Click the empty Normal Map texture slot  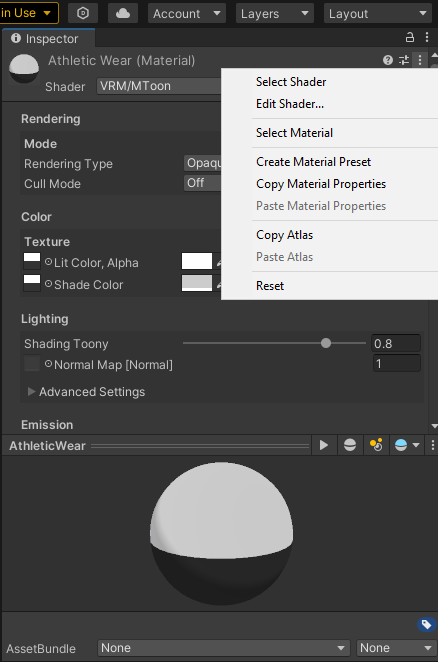(32, 363)
